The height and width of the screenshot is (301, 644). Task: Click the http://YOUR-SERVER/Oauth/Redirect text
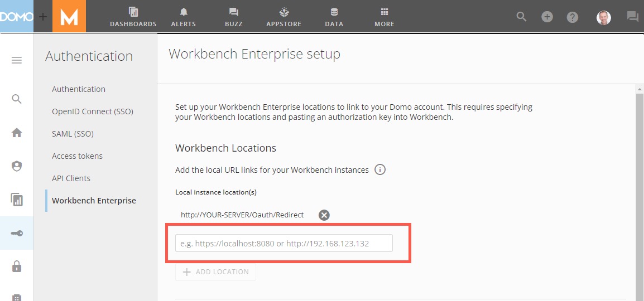tap(242, 215)
